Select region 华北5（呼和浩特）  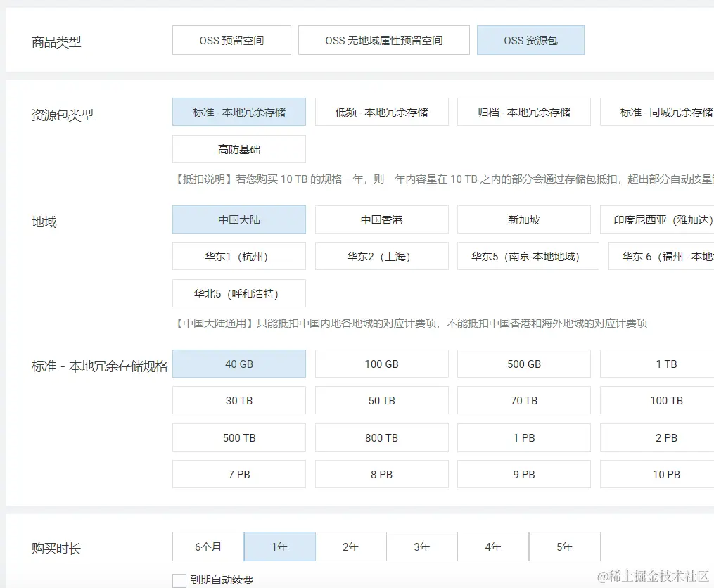(239, 293)
